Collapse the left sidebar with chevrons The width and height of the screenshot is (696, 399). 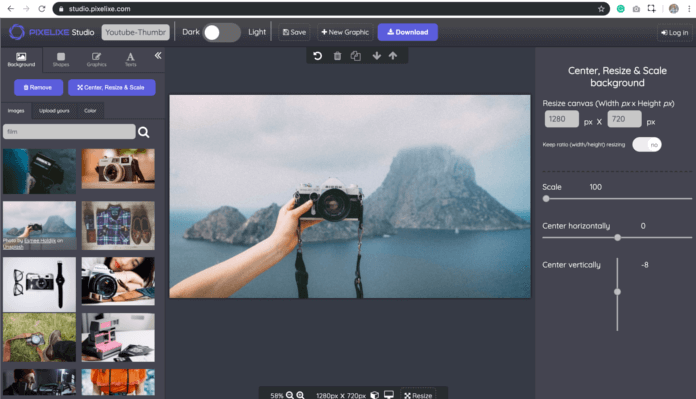coord(158,55)
